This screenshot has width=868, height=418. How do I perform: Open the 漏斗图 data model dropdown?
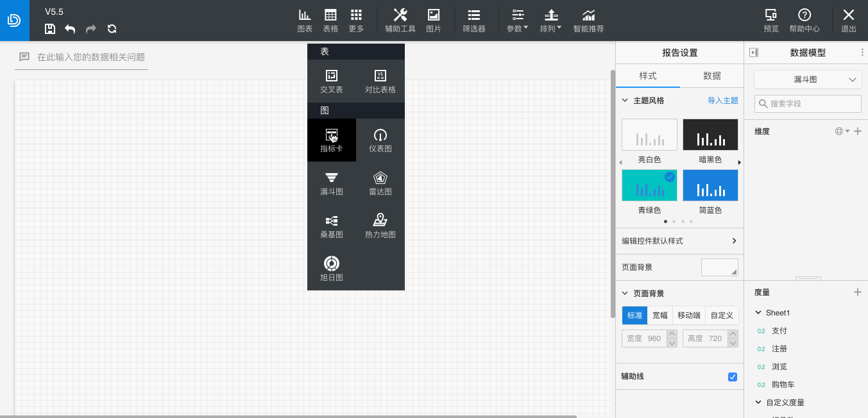[x=807, y=79]
